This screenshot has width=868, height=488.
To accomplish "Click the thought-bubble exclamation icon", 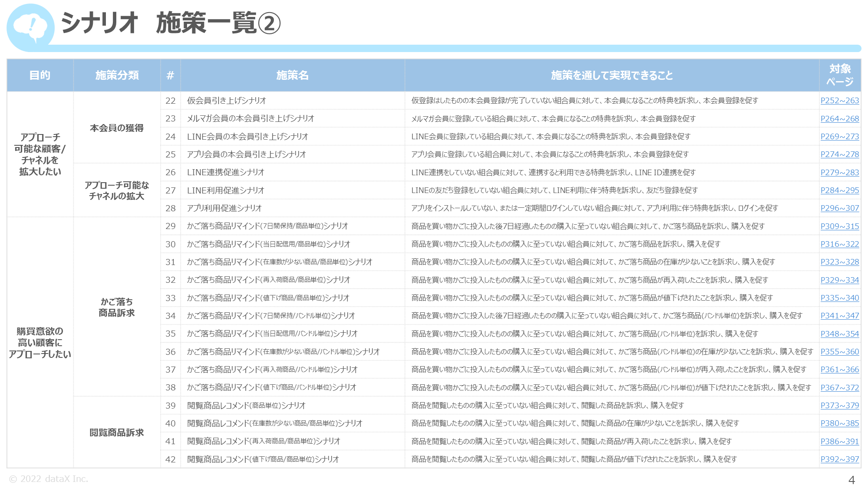I will 30,27.
